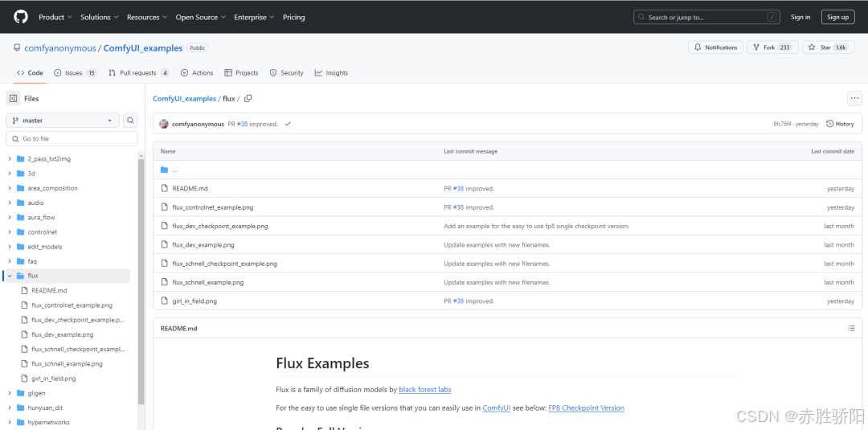Screen dimensions: 868x430
Task: Collapse the flux folder chevron
Action: pyautogui.click(x=10, y=276)
